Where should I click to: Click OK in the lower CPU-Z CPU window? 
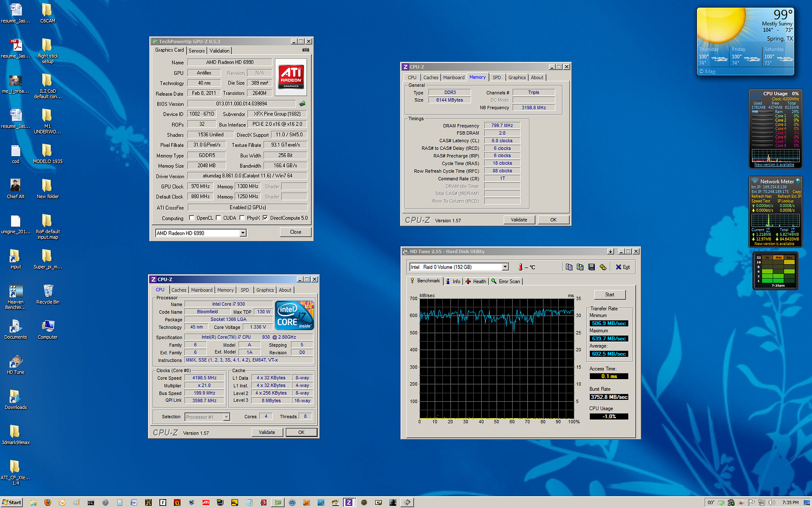coord(301,432)
